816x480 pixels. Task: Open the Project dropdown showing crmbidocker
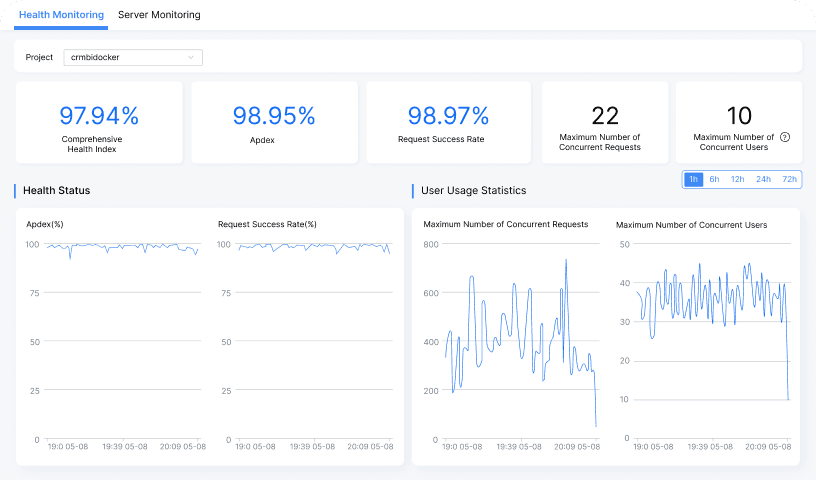point(133,57)
